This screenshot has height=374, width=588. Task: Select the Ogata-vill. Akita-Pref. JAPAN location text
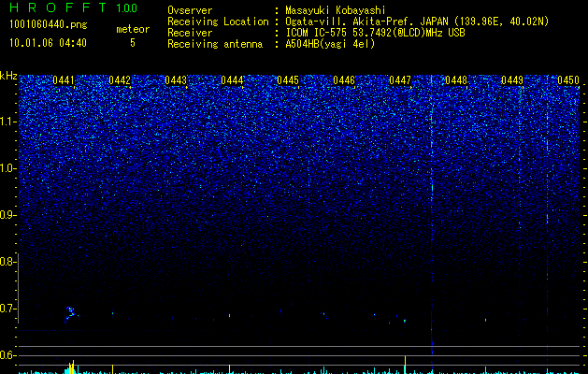417,22
